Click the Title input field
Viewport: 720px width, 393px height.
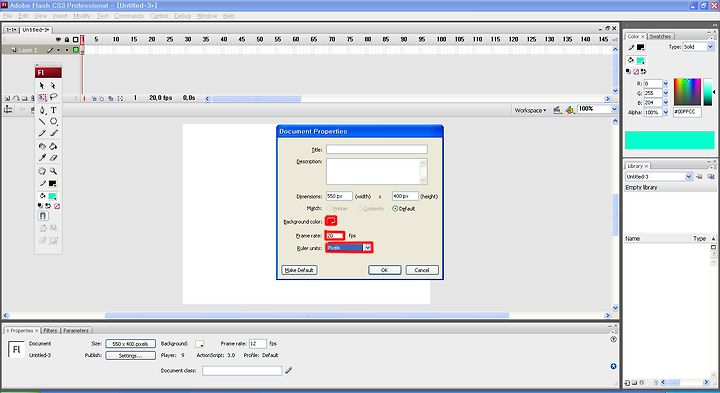click(x=377, y=149)
